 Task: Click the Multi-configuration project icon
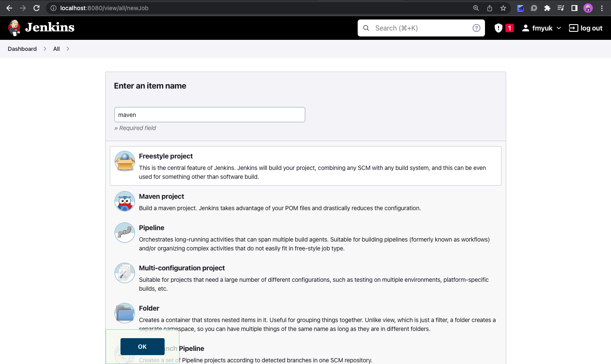pyautogui.click(x=124, y=272)
